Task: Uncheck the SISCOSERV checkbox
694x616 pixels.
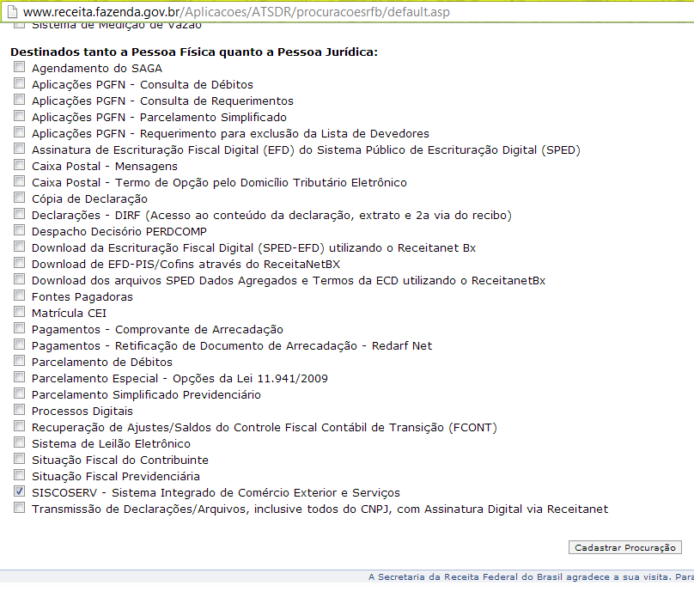Action: [x=19, y=491]
